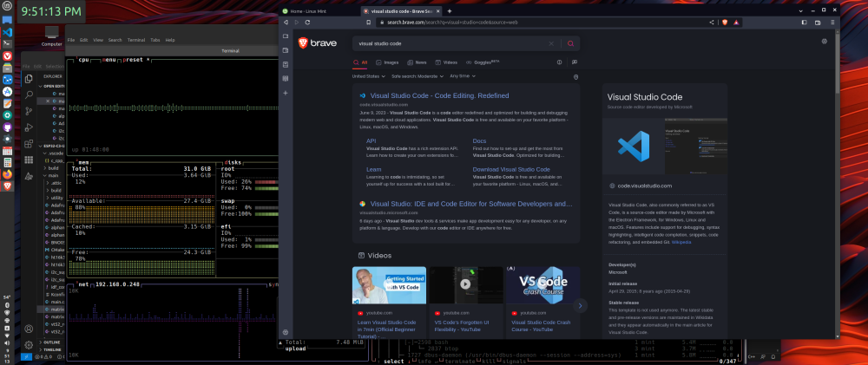Click the magnifier search submit button
Viewport: 868px width, 365px height.
click(x=571, y=43)
